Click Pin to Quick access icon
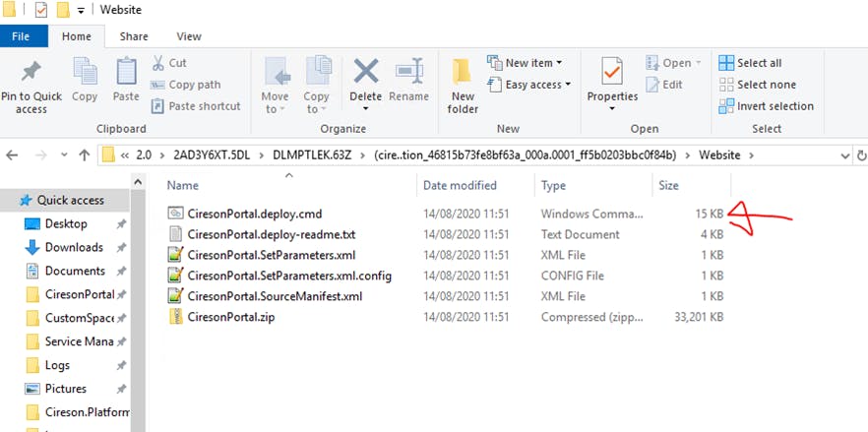The width and height of the screenshot is (868, 432). point(31,71)
